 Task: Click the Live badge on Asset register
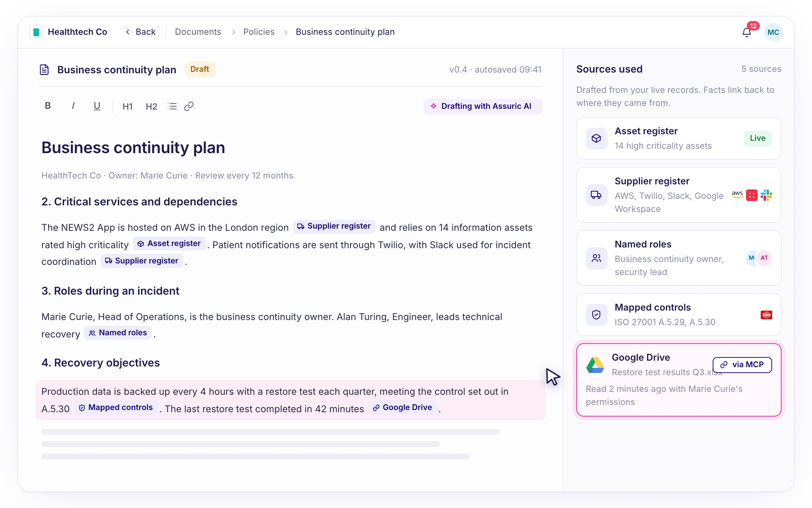(758, 138)
